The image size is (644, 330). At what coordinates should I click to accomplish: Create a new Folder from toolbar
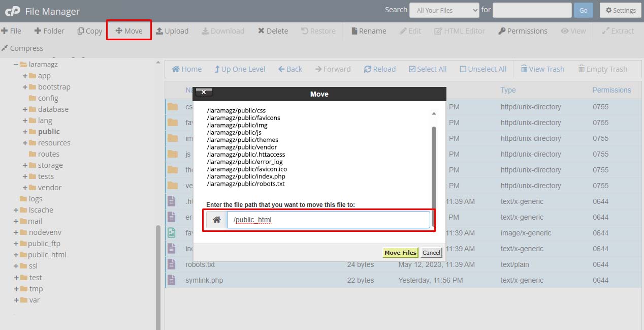pos(49,31)
